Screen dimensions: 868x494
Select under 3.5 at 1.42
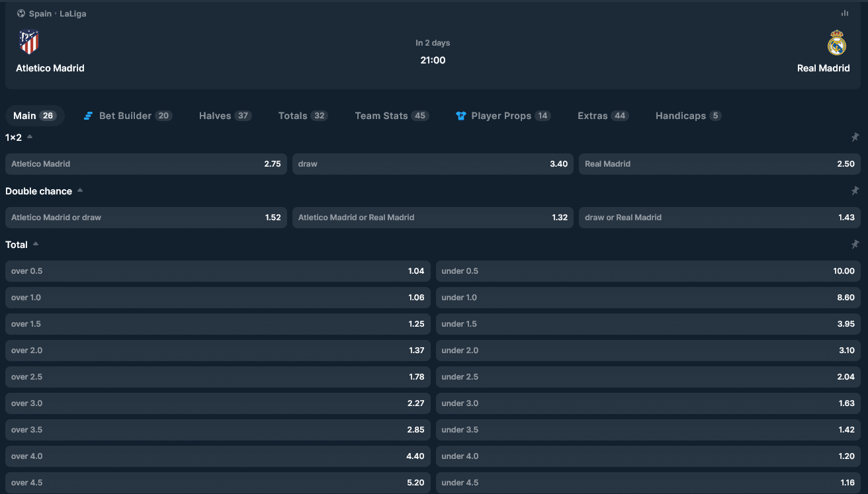coord(648,430)
